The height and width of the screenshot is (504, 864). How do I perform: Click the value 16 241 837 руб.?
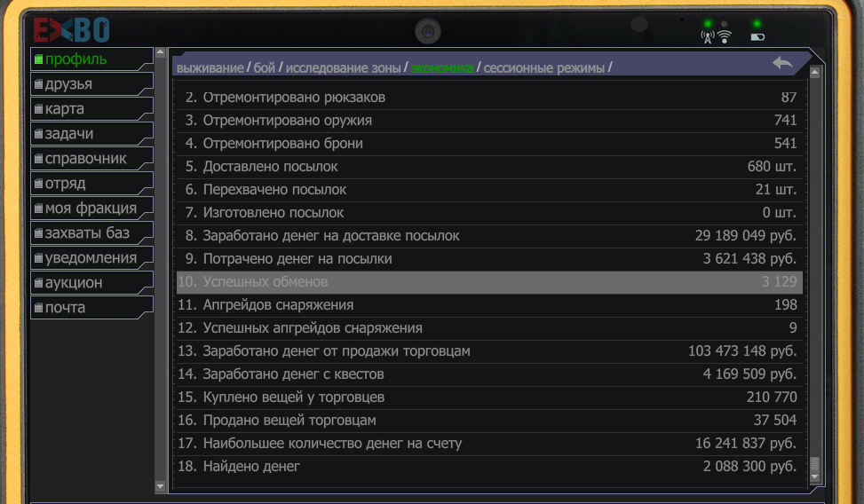(x=746, y=444)
